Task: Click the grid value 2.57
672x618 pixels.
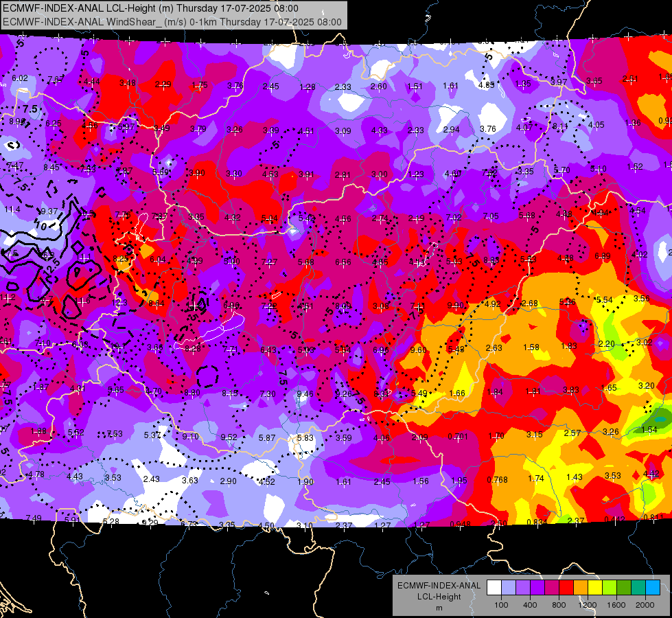Action: point(572,433)
